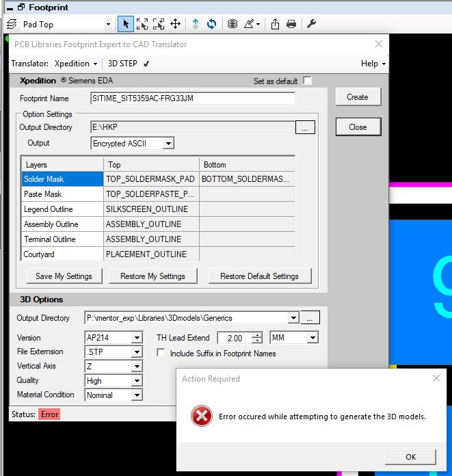Open the Translator Xpedition dropdown
452x476 pixels.
click(x=76, y=64)
